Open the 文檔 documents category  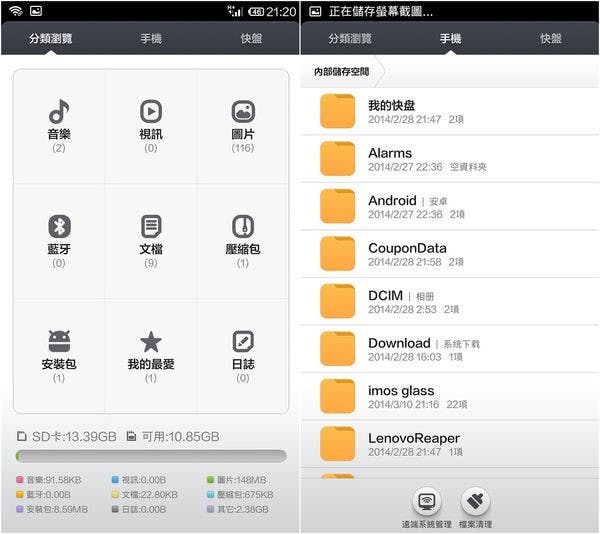[151, 241]
